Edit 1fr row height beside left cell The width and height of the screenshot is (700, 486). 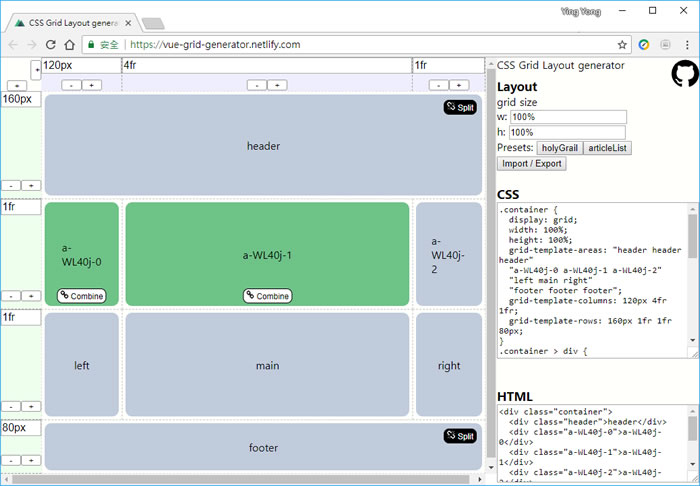21,317
